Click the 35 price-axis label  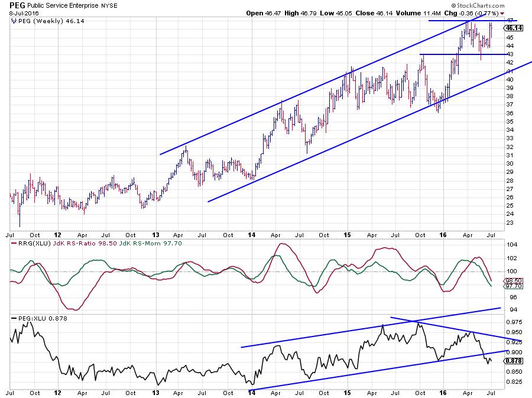(x=510, y=121)
